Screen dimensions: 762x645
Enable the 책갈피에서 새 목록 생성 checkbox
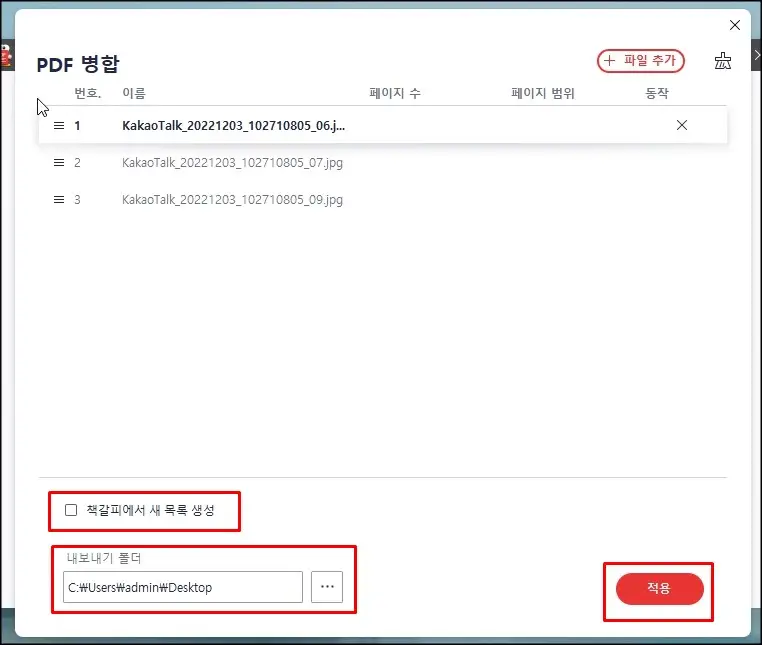(x=71, y=510)
